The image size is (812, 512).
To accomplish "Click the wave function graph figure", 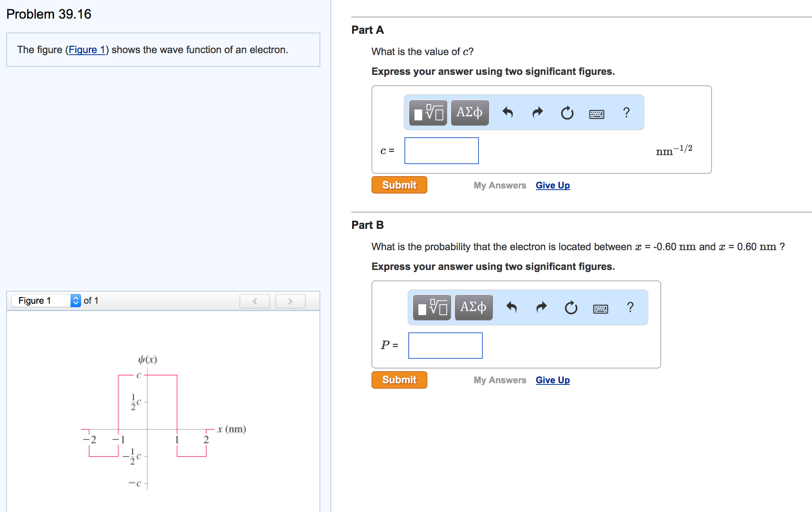I will (164, 422).
